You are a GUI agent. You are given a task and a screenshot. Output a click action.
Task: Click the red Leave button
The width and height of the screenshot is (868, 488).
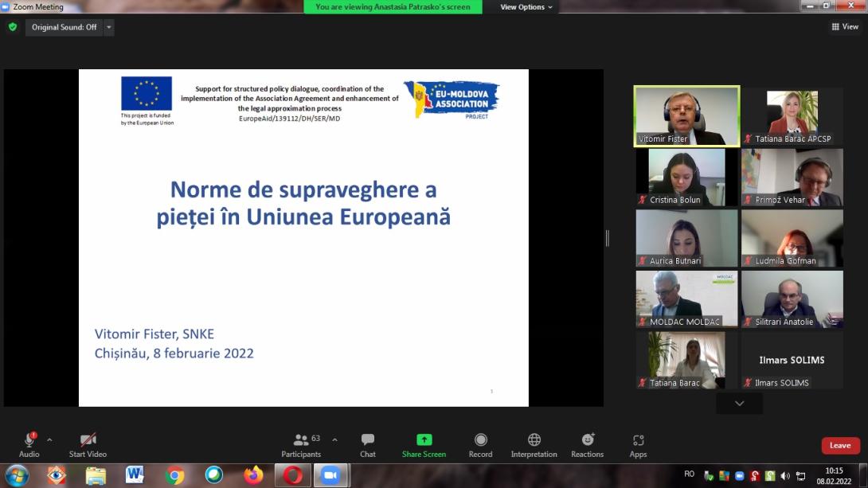[x=840, y=446]
